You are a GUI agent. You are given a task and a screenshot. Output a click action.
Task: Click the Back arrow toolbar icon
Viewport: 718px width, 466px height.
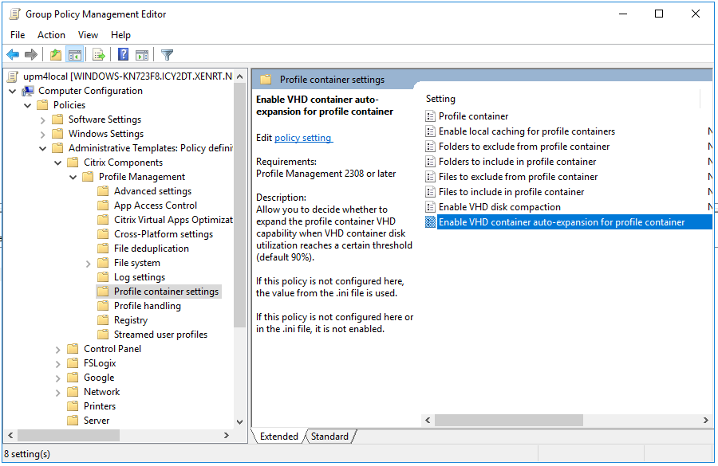point(13,54)
